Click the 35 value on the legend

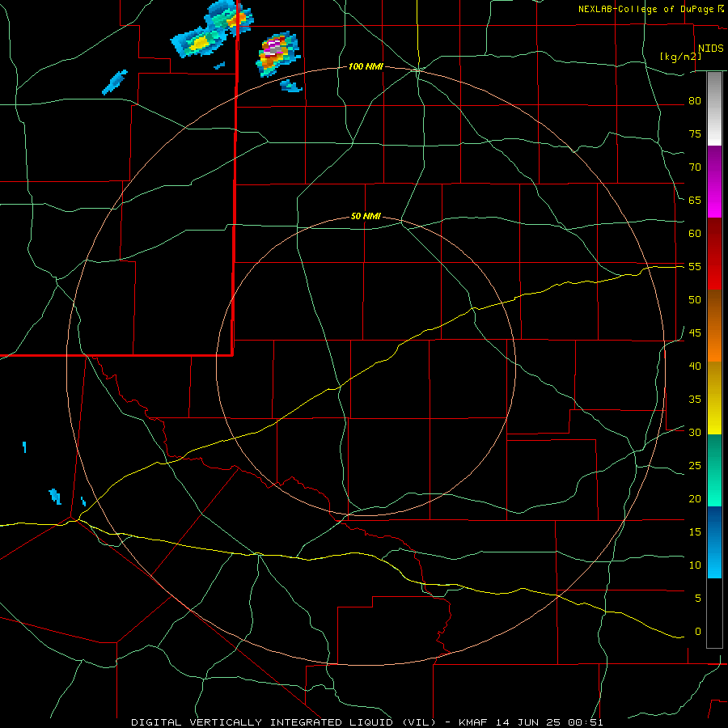(x=695, y=400)
